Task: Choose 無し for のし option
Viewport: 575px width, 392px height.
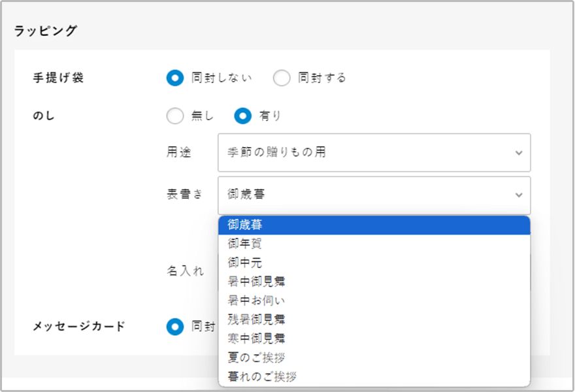Action: pos(175,116)
